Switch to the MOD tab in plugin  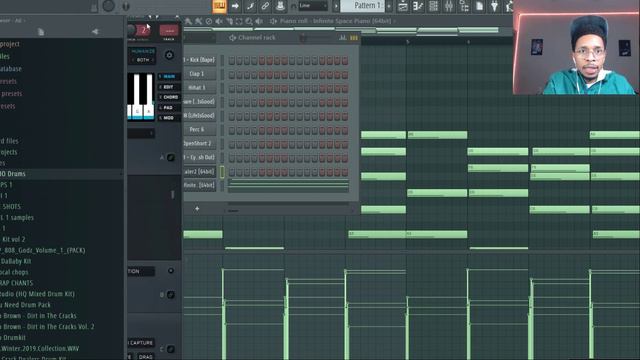pyautogui.click(x=169, y=118)
